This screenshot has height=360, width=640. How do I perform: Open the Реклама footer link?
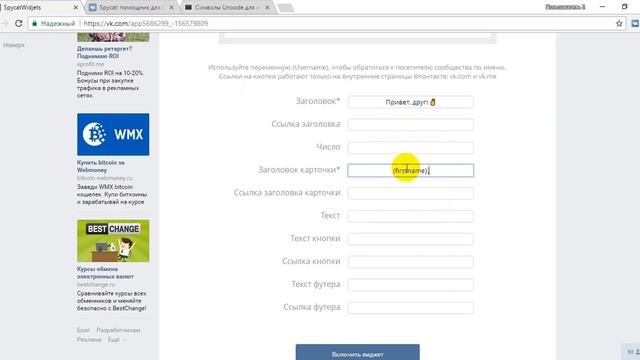89,340
